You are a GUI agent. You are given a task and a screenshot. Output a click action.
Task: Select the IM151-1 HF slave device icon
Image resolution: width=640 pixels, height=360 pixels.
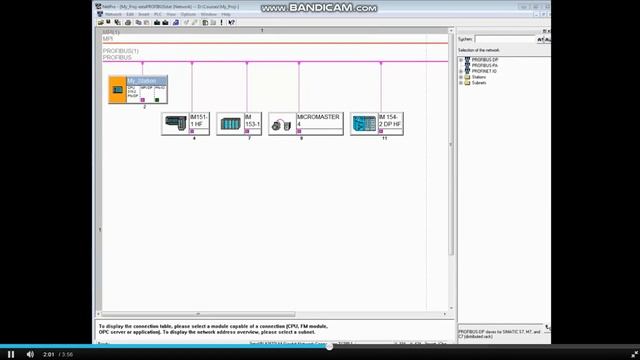[x=176, y=123]
